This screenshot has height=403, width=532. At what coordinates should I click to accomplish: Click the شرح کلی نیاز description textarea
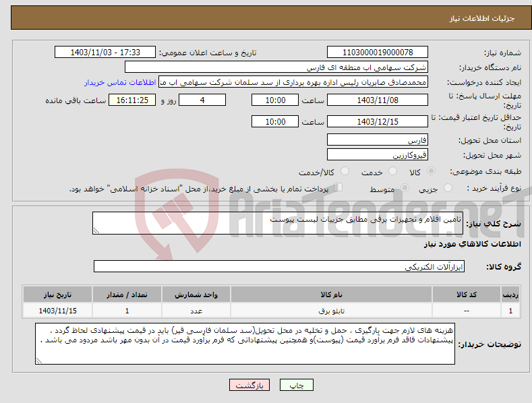click(x=278, y=223)
